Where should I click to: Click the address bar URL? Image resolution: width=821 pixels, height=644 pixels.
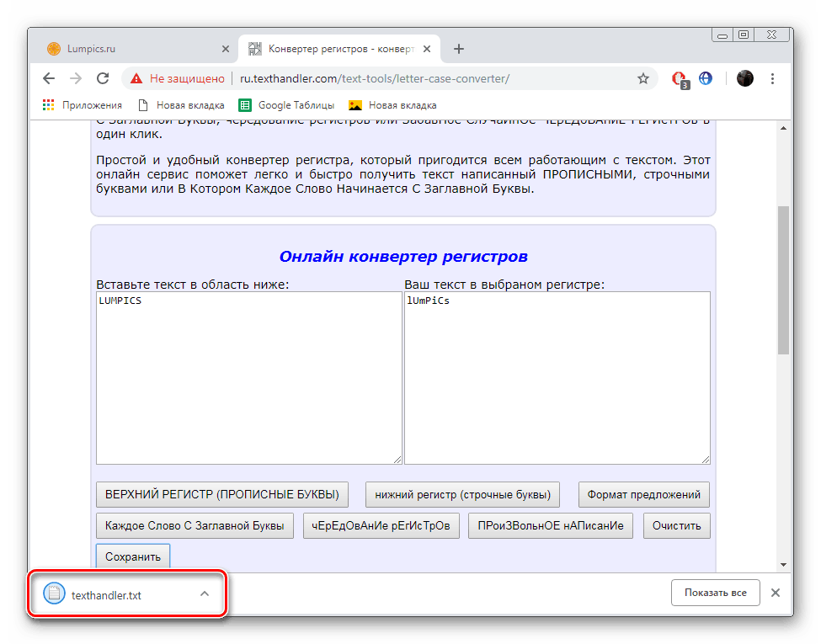coord(375,78)
